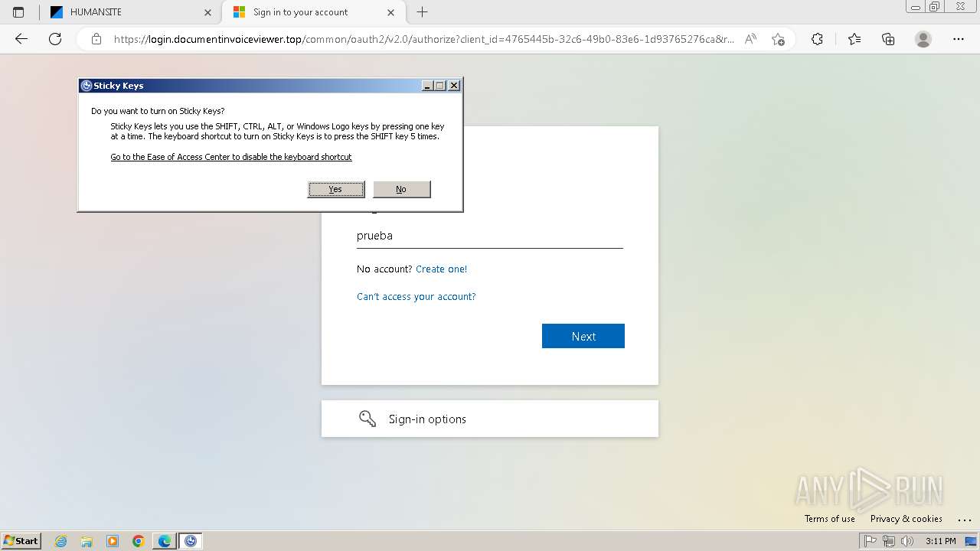The image size is (980, 551).
Task: Add this page to favorites
Action: pos(778,39)
